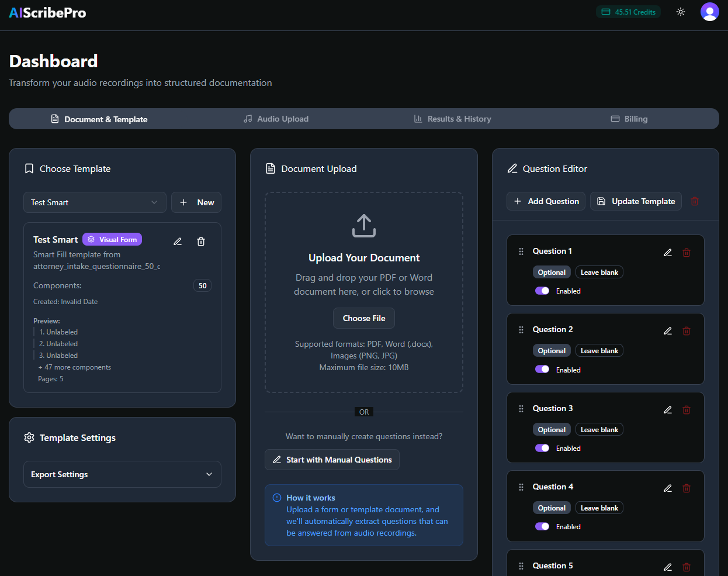Expand the Export Settings section
The image size is (728, 576).
(x=122, y=474)
